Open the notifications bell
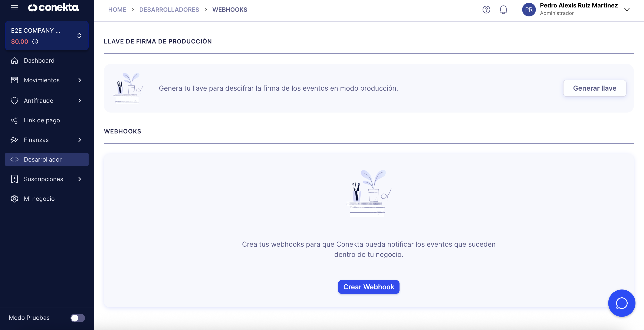 503,10
